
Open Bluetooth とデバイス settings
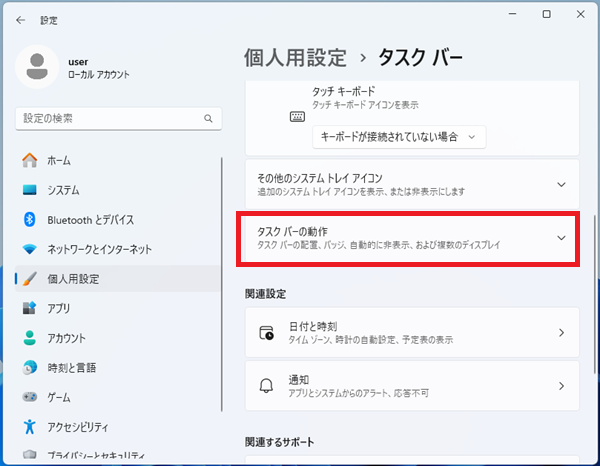tap(90, 220)
